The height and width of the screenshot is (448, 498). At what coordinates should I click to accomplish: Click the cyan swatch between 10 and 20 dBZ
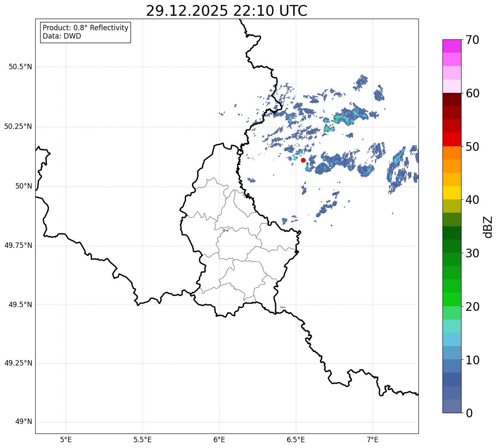[452, 340]
